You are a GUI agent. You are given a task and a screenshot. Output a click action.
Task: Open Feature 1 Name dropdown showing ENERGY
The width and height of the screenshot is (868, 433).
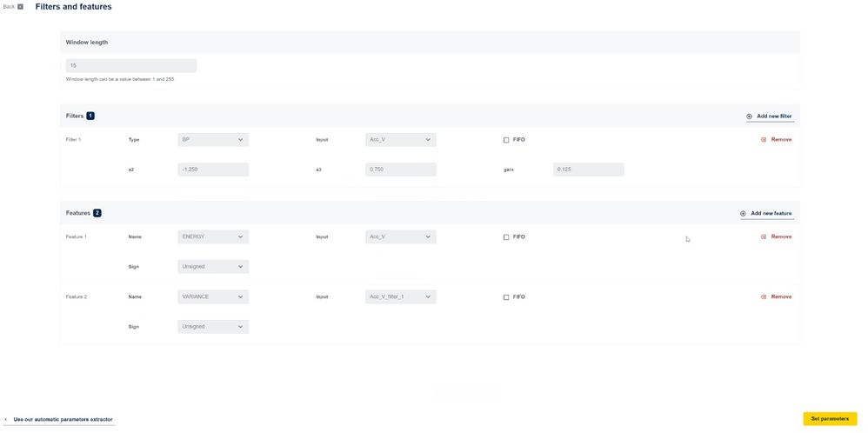pyautogui.click(x=213, y=236)
